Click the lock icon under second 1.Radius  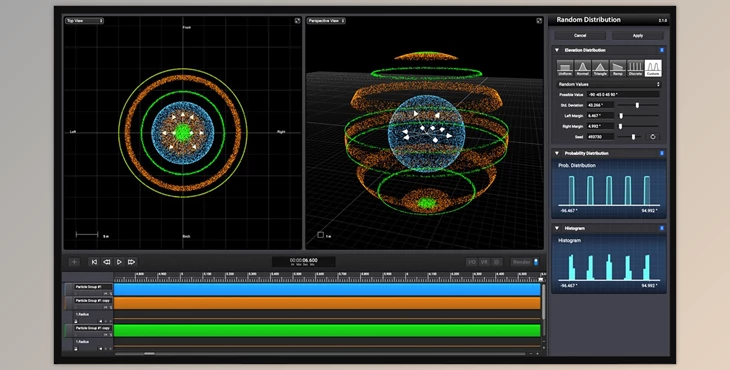tap(76, 349)
